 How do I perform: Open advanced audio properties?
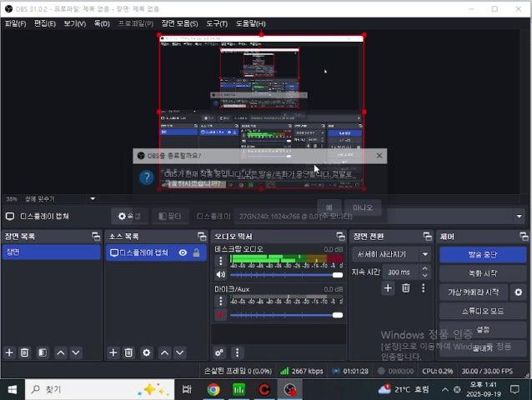219,352
